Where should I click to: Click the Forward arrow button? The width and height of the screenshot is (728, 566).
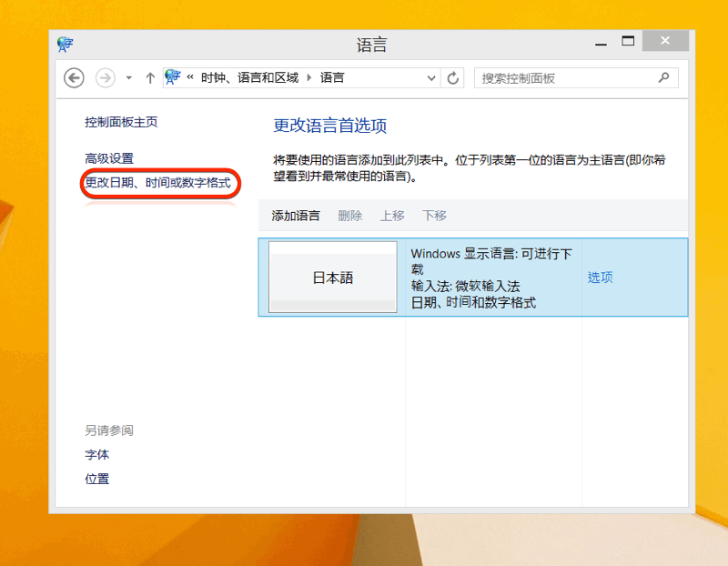106,78
